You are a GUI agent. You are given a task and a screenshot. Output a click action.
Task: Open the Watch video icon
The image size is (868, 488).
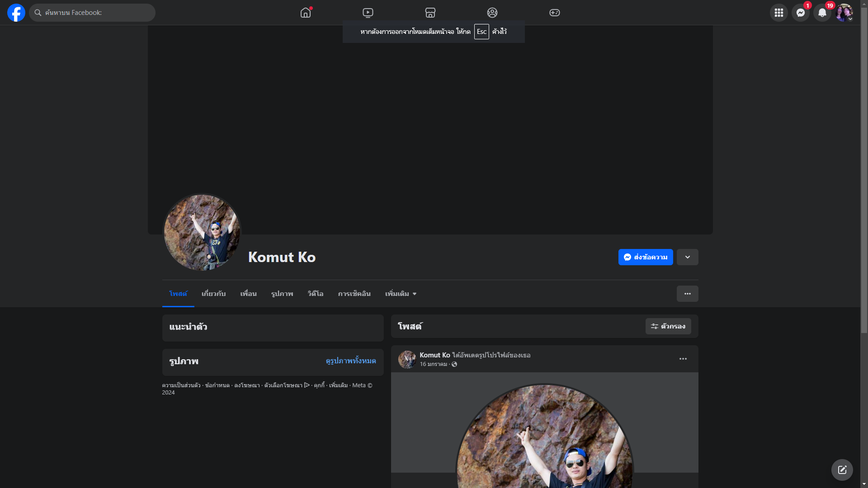[x=368, y=13]
